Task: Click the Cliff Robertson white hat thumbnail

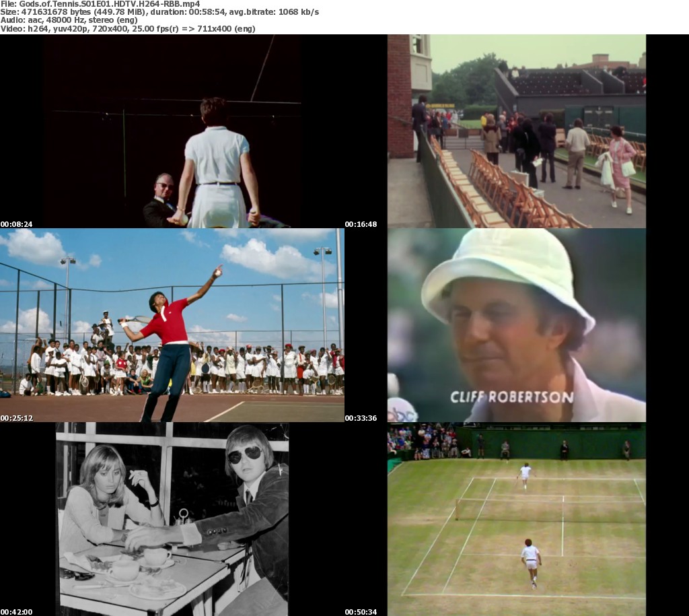Action: 516,325
